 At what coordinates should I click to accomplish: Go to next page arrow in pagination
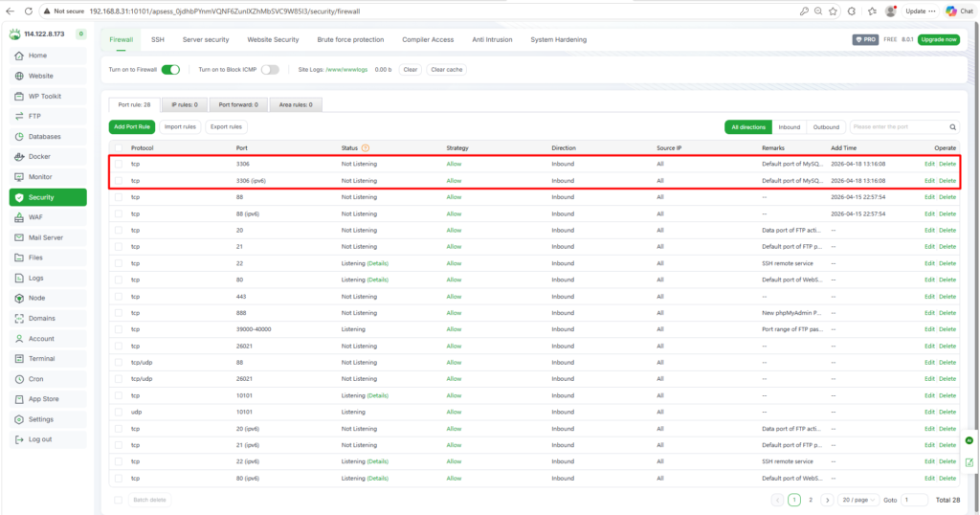826,500
